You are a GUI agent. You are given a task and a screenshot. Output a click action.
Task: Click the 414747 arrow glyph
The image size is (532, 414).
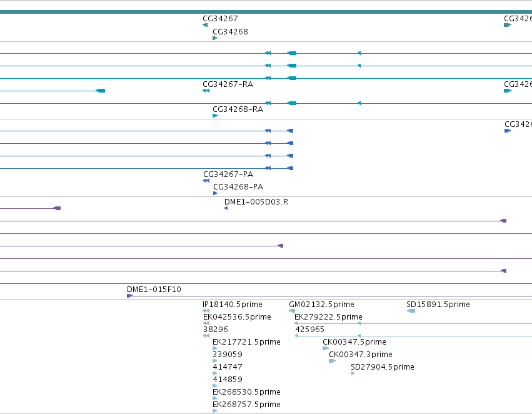[x=215, y=373]
